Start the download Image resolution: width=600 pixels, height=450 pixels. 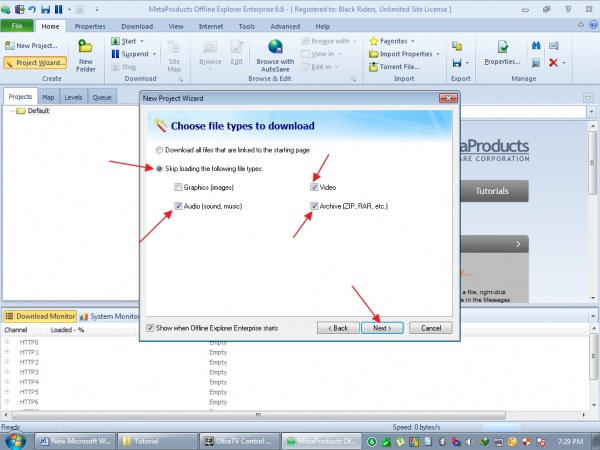pos(124,41)
